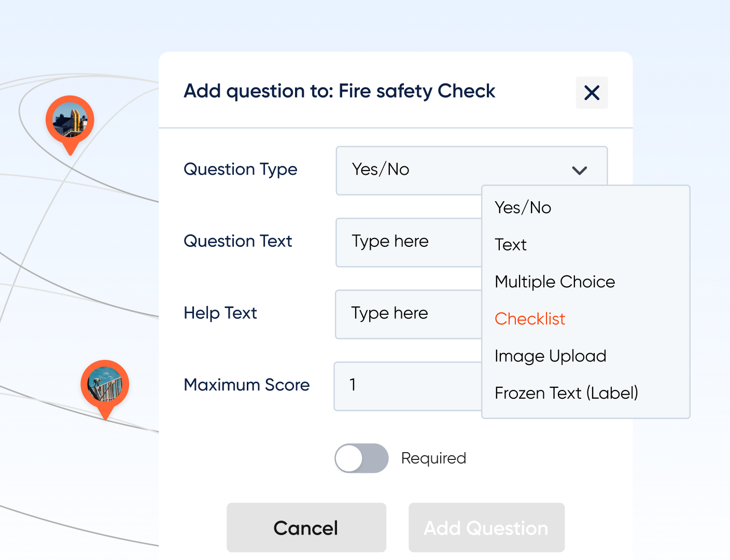Select Multiple Choice question type
730x560 pixels.
555,282
